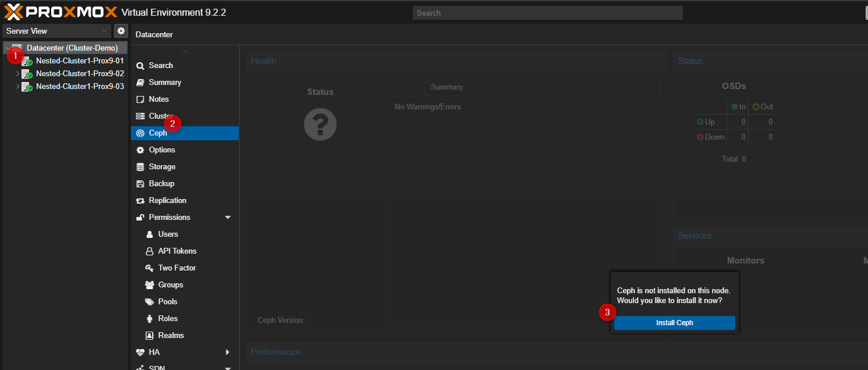Open the Search menu item
The height and width of the screenshot is (370, 868).
(185, 66)
